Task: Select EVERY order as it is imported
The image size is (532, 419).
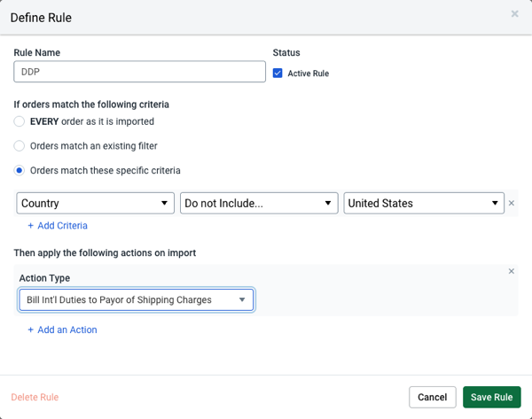Action: [20, 121]
